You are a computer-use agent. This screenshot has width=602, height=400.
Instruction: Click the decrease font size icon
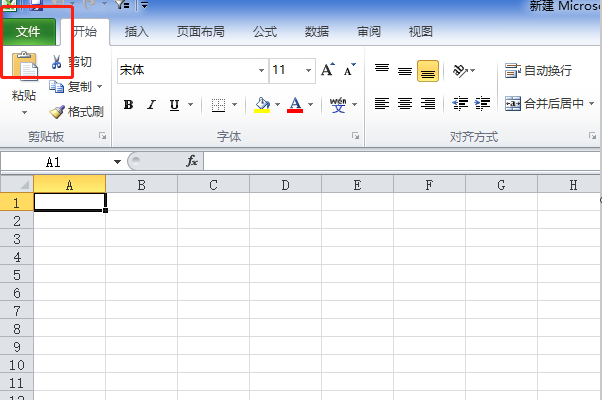[x=349, y=70]
